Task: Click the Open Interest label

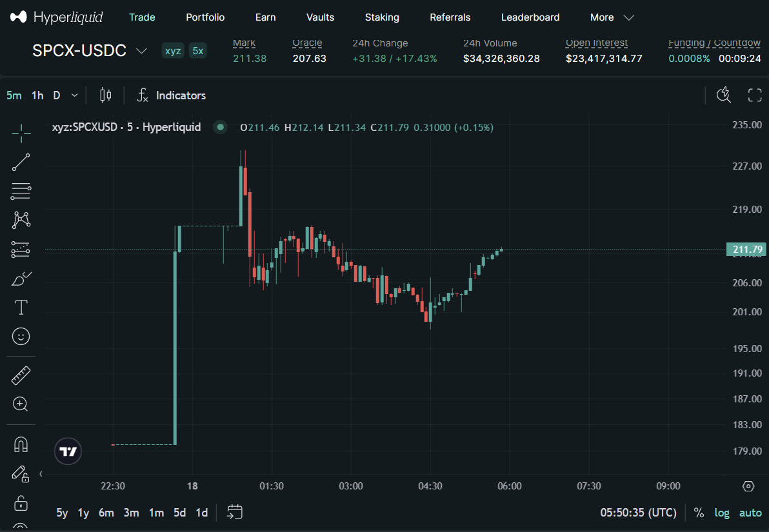Action: pyautogui.click(x=596, y=43)
